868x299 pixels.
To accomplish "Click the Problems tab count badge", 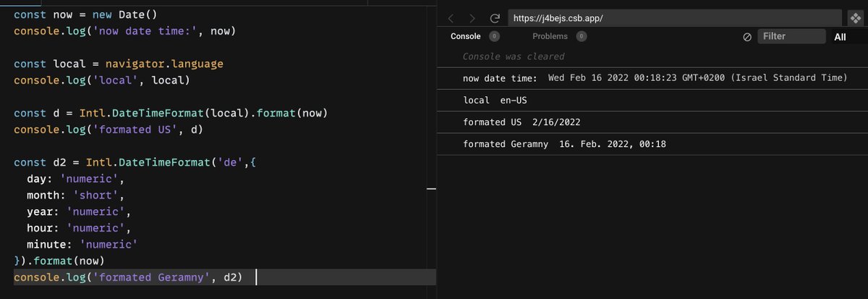I will 582,36.
